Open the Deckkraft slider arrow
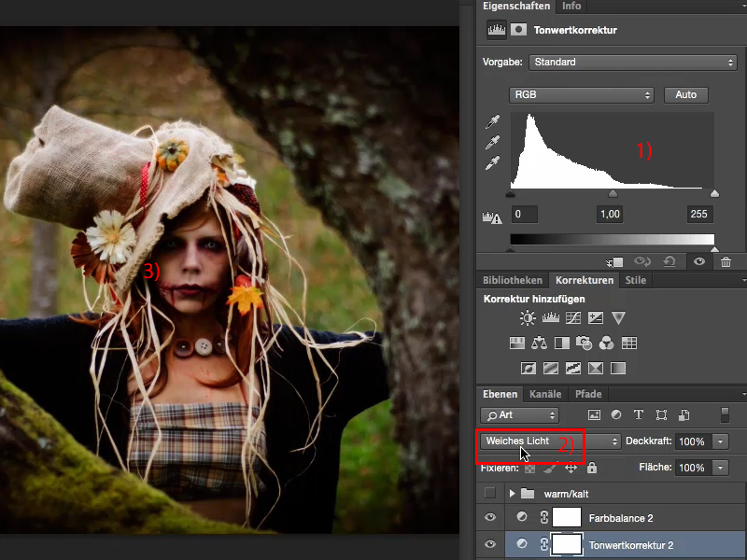Screen dimensions: 747x560 [720, 441]
